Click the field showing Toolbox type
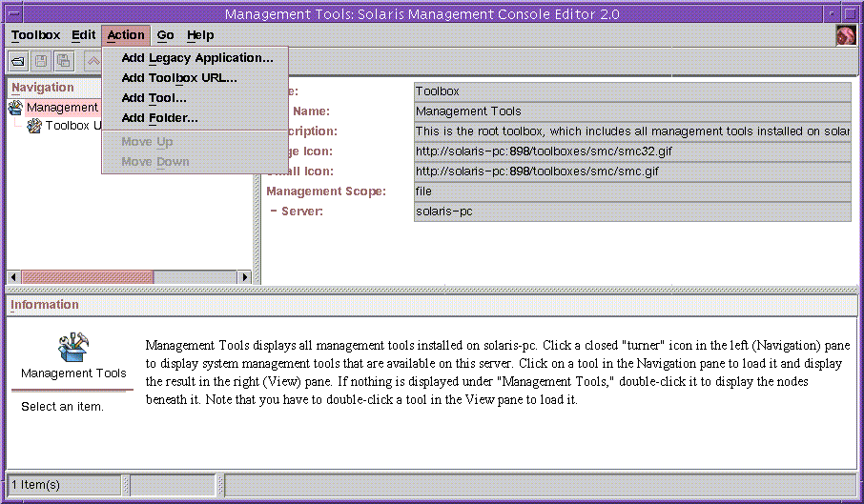This screenshot has width=864, height=504. pos(632,91)
